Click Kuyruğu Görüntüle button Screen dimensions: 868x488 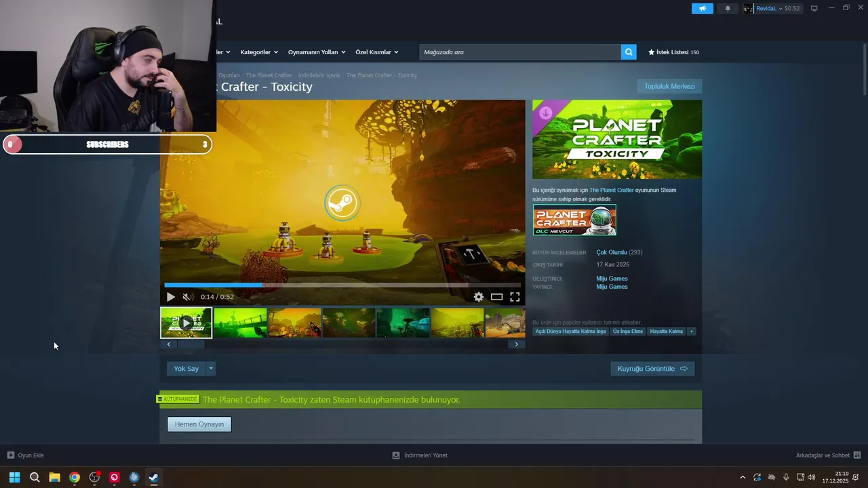click(652, 369)
